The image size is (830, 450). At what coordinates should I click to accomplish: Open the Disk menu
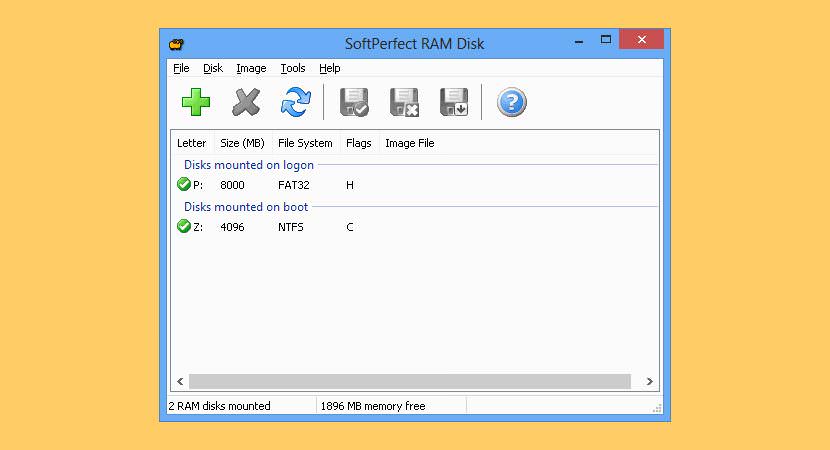(x=213, y=68)
